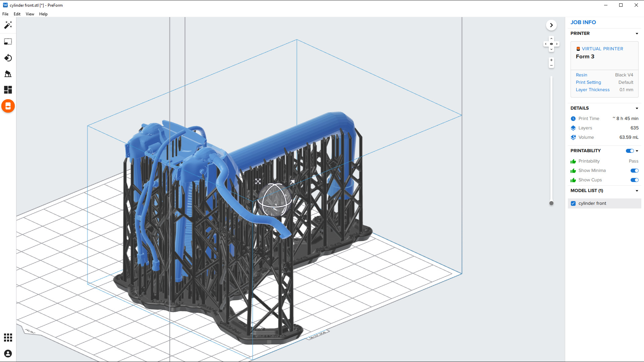Click the zoom in plus button

tap(551, 60)
